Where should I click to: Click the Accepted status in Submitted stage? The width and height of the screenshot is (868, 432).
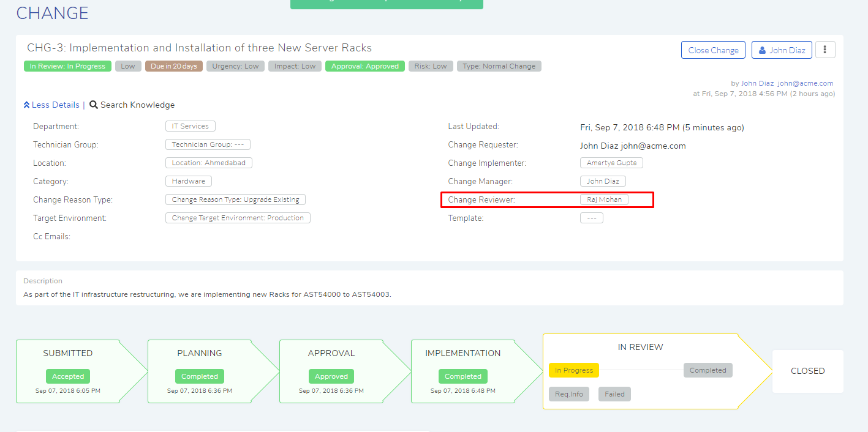point(68,376)
